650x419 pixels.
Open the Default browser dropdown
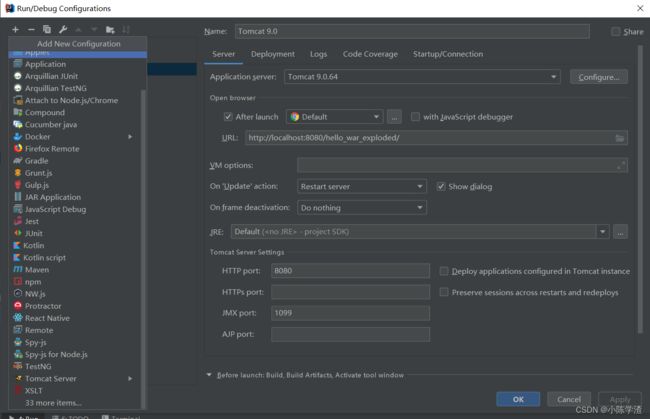click(334, 117)
